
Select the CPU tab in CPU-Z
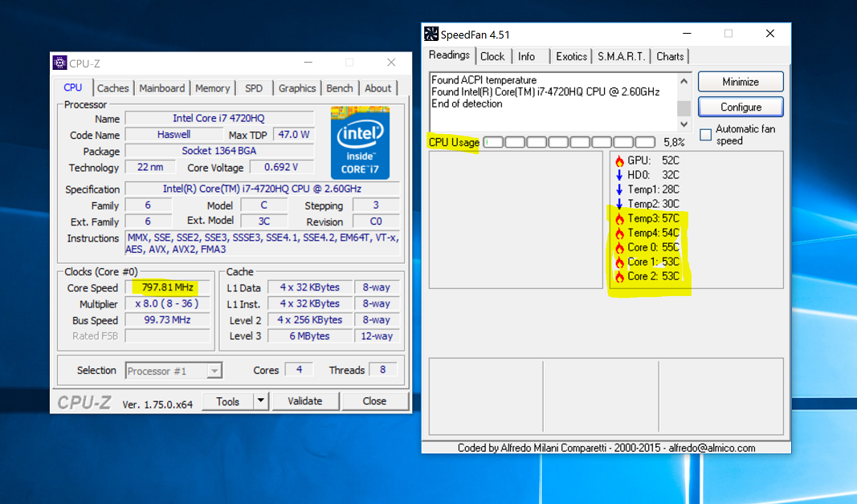73,87
